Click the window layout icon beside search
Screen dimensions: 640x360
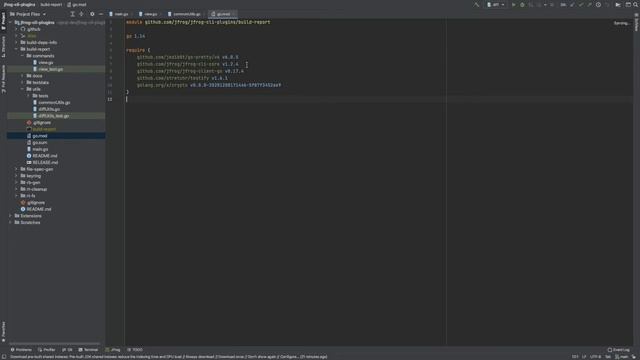coord(628,5)
